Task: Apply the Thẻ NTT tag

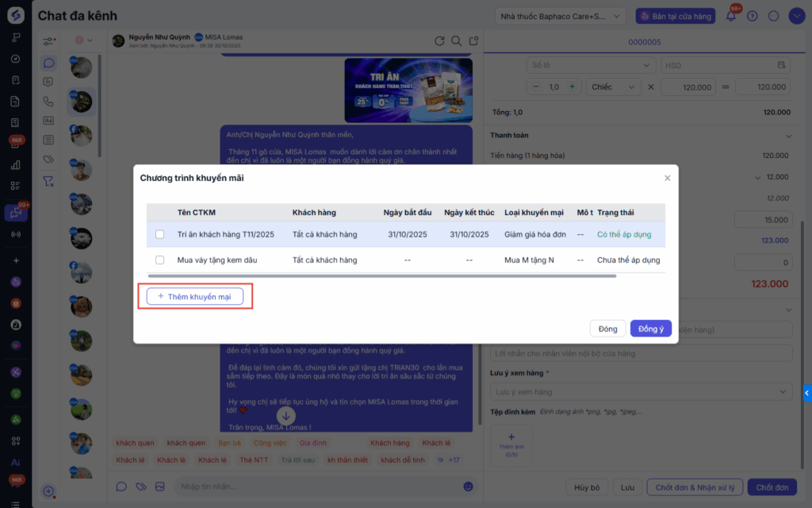Action: 254,460
